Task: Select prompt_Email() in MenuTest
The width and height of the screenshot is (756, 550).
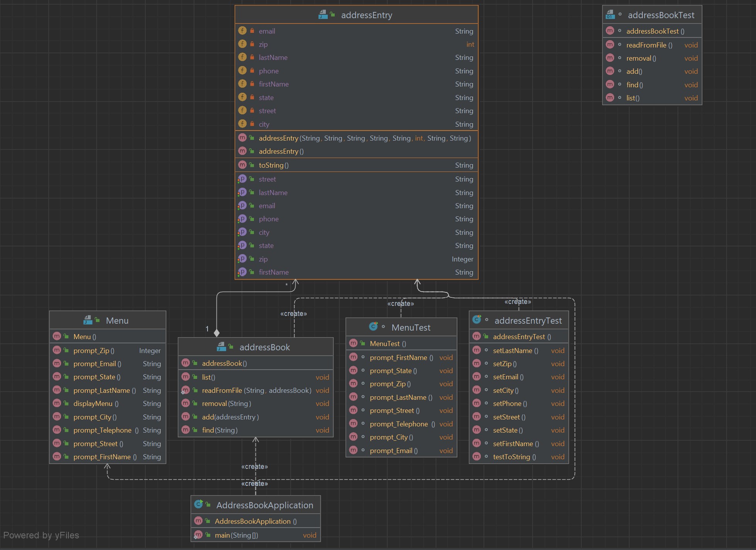Action: click(x=401, y=450)
